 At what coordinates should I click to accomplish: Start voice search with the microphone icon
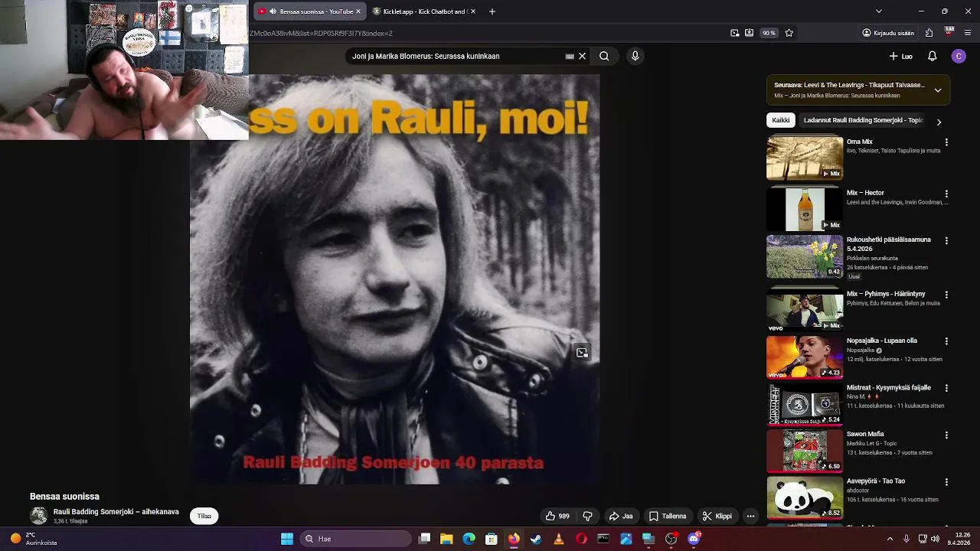click(x=635, y=56)
